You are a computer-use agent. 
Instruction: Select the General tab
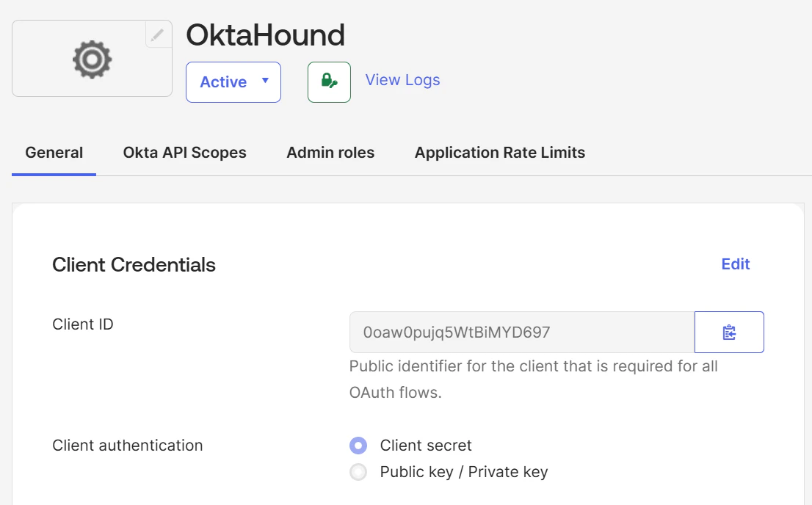54,153
